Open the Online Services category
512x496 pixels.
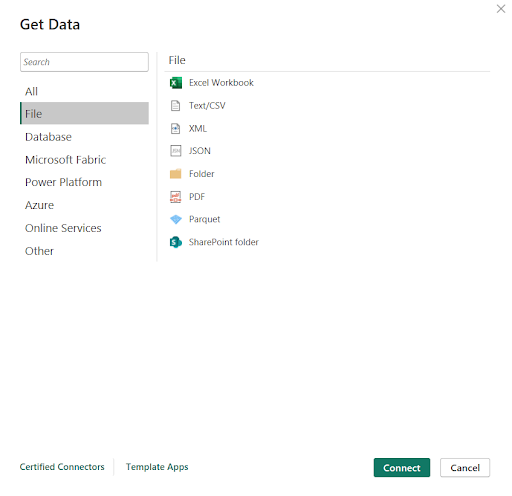[84, 228]
